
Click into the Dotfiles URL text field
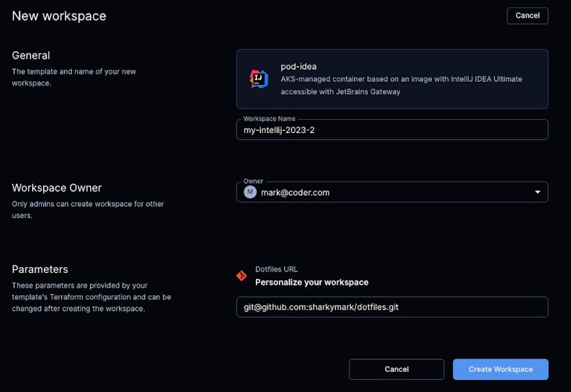pos(392,307)
